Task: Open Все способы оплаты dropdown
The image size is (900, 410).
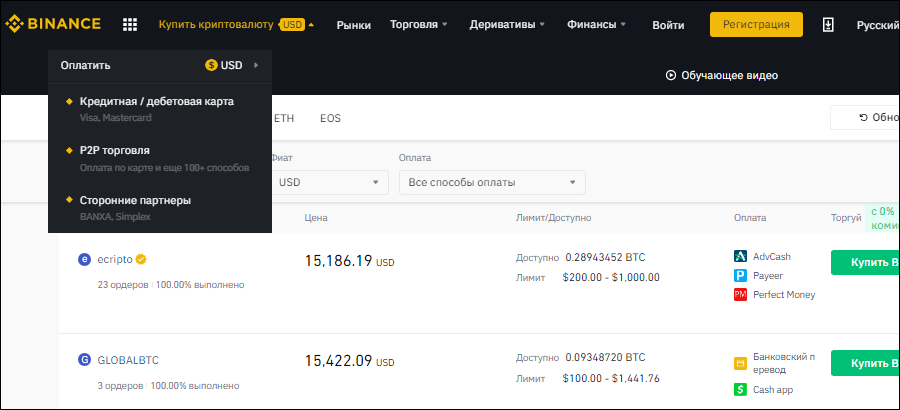Action: (x=491, y=182)
